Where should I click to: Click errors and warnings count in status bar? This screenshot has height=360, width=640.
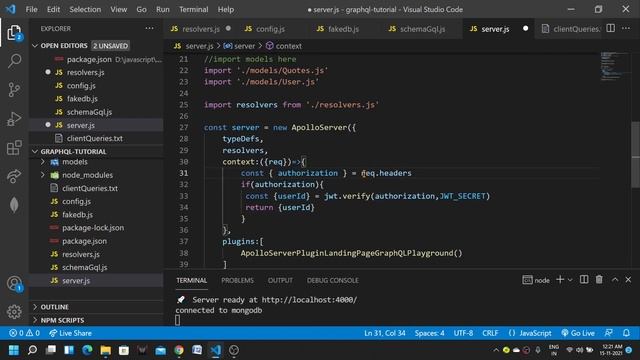(x=24, y=333)
